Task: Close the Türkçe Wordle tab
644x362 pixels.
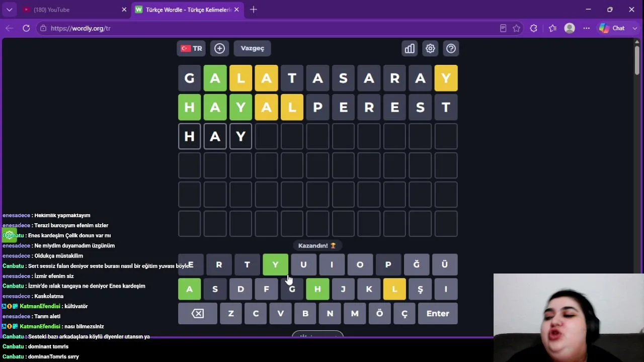Action: (x=236, y=10)
